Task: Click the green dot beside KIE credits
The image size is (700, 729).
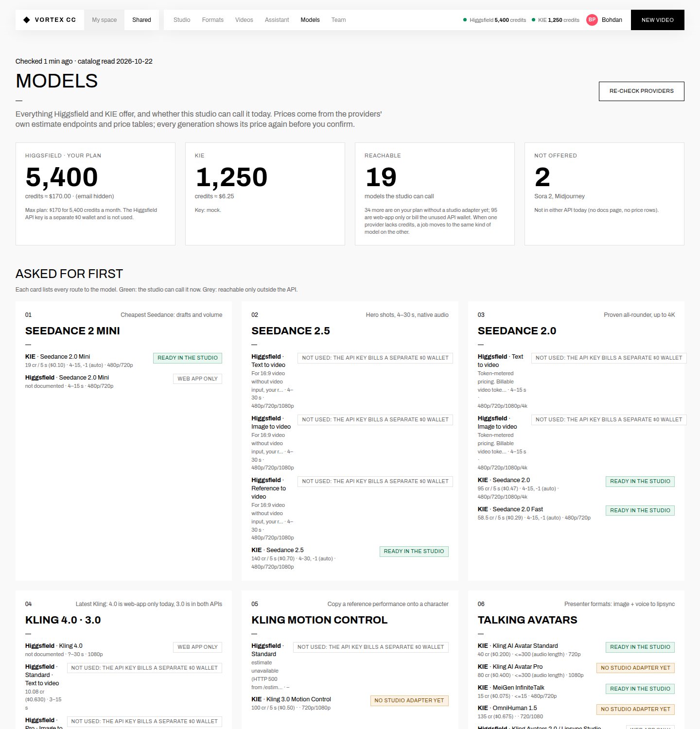Action: [534, 20]
